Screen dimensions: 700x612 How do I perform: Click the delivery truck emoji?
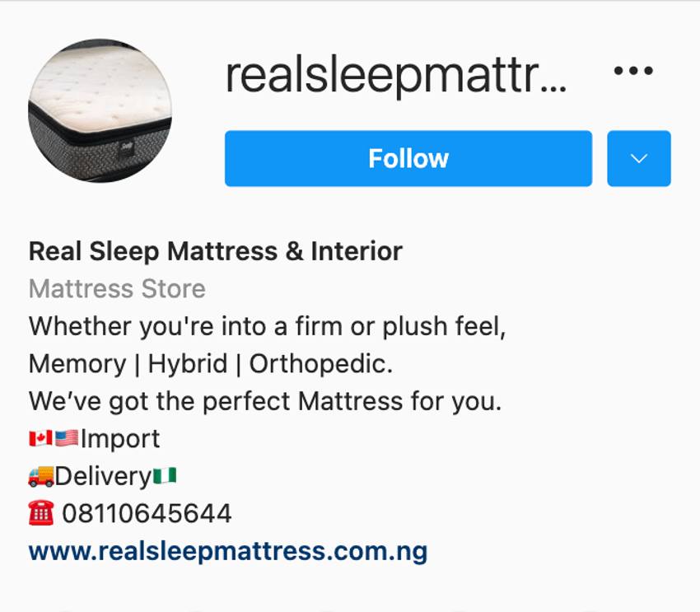click(41, 476)
